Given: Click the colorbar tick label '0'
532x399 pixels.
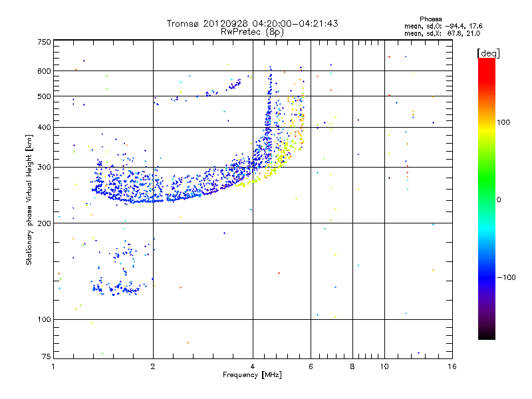Looking at the screenshot, I should tap(499, 200).
